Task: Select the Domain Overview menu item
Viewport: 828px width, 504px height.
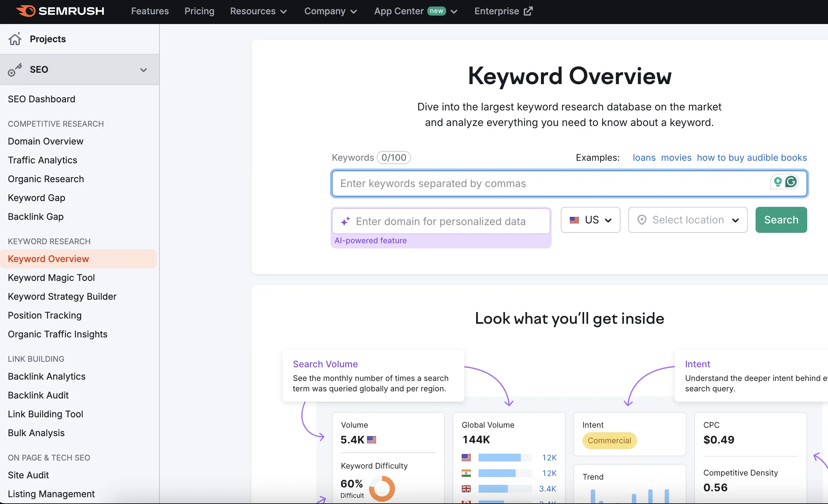Action: [45, 141]
